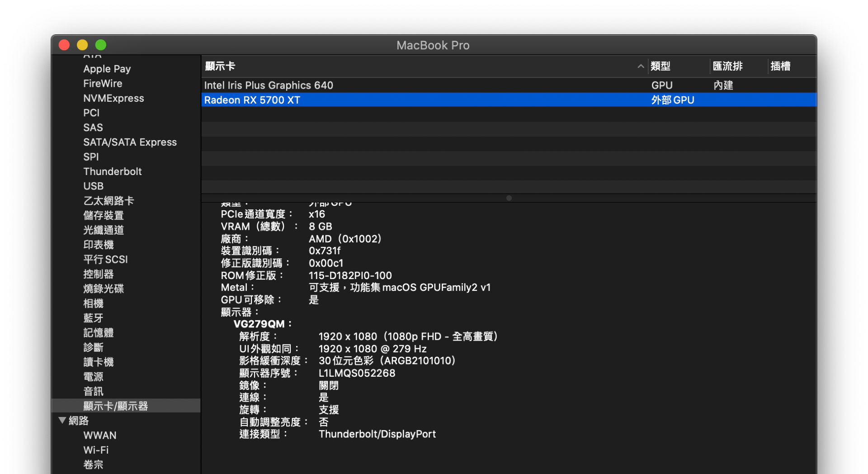868x474 pixels.
Task: Click framebuffer depth ARGB2101010 value
Action: tap(387, 360)
